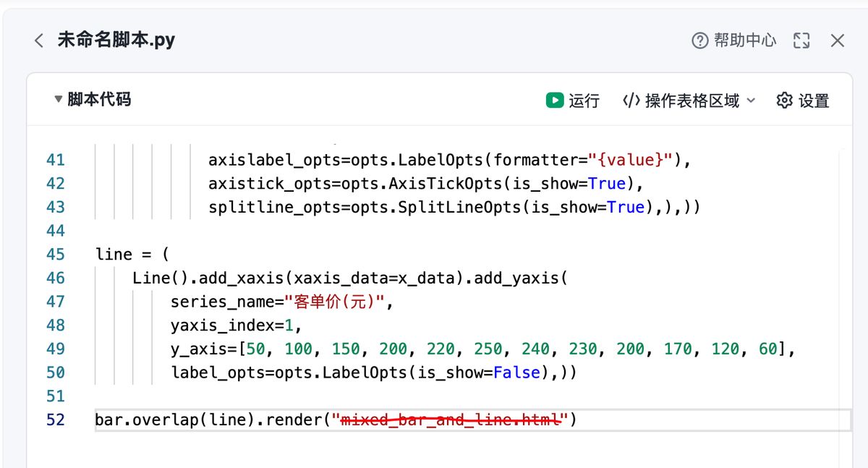The width and height of the screenshot is (868, 468).
Task: Select the 操作表格区域 menu label
Action: [692, 101]
